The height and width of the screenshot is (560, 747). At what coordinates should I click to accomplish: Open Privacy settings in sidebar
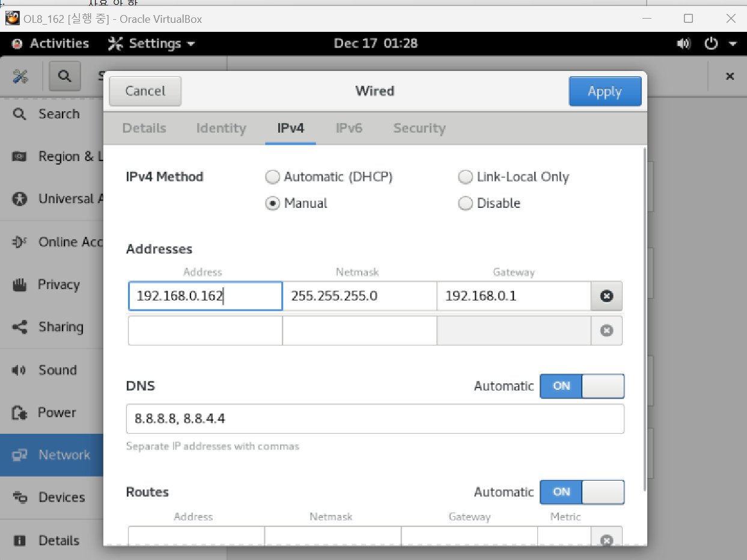52,285
